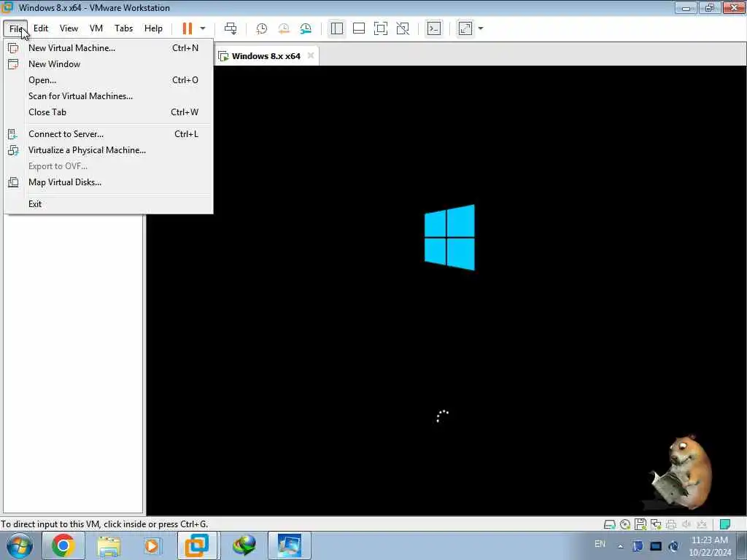The image size is (747, 560).
Task: Expand the stretch guest dropdown arrow
Action: coord(481,28)
